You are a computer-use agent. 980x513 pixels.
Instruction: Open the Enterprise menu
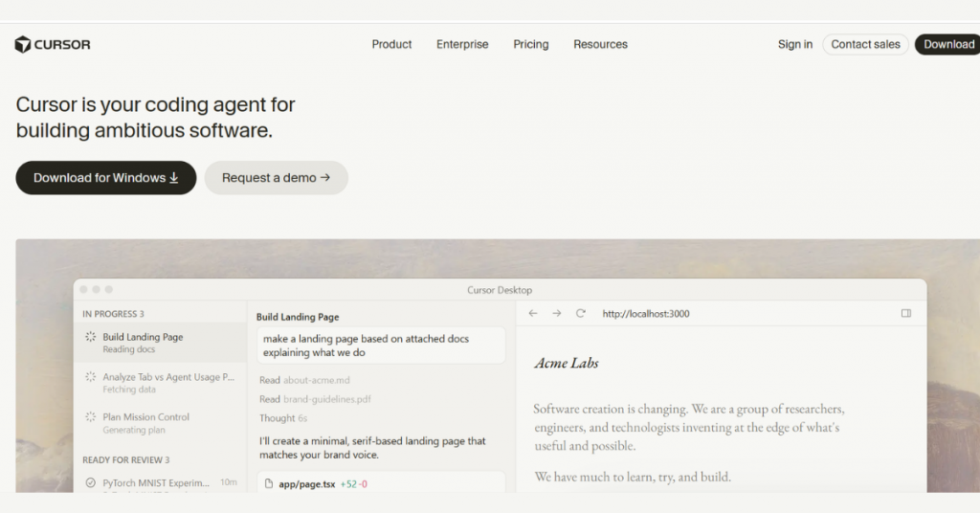(462, 44)
